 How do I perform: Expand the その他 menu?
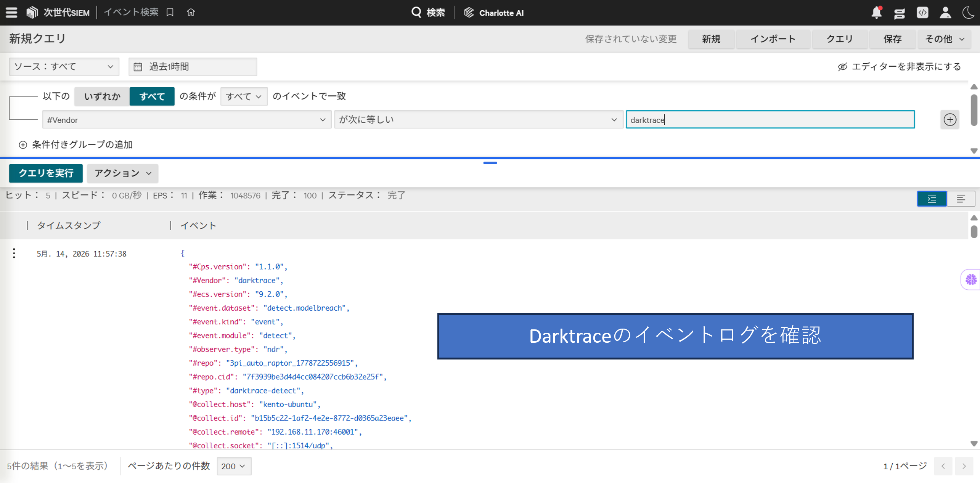click(x=945, y=39)
